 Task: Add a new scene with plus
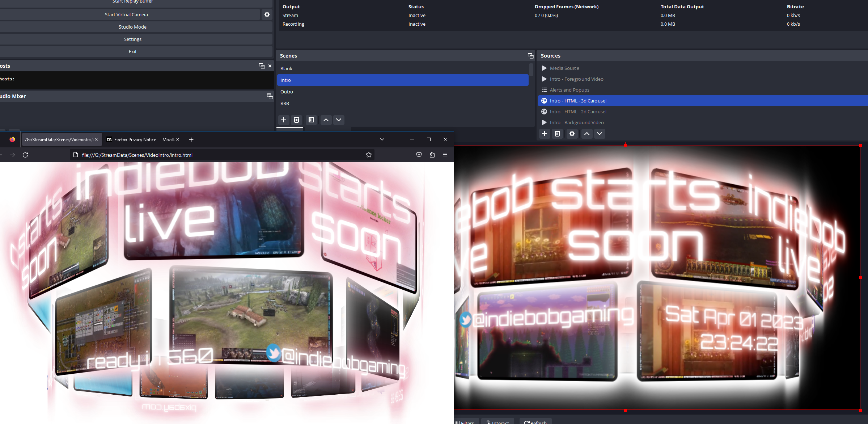point(284,120)
